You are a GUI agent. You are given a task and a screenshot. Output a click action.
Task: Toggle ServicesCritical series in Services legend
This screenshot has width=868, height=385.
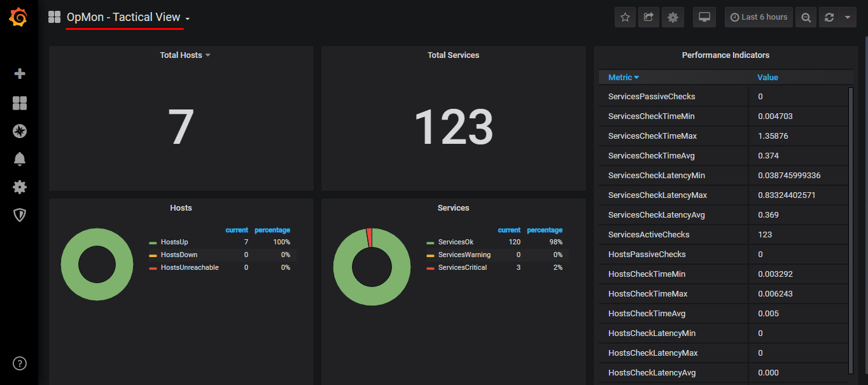coord(462,268)
